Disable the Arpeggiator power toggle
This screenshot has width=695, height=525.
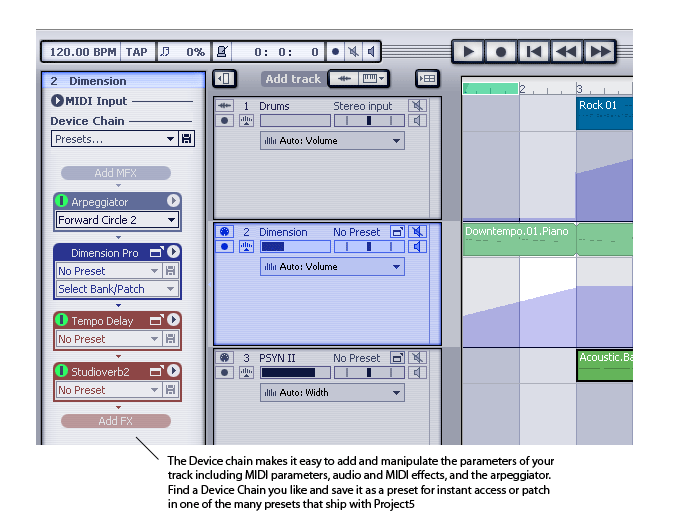click(x=62, y=201)
